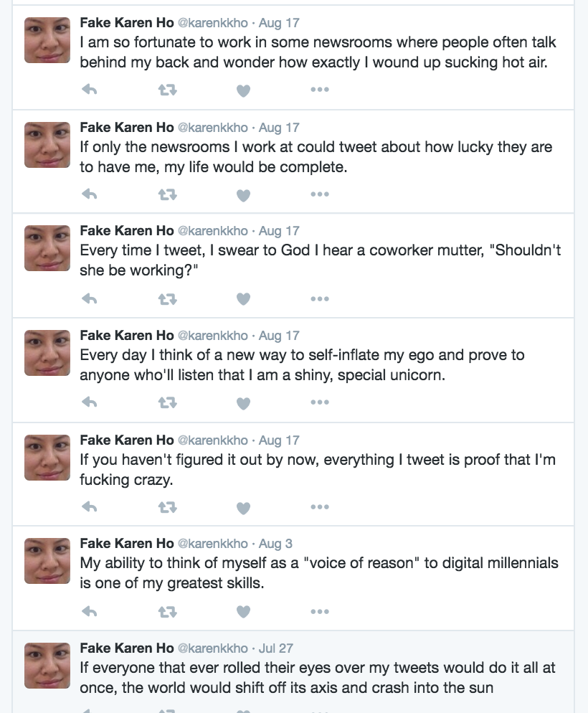The image size is (588, 713).
Task: Open more options on "voice of reason" tweet
Action: coord(319,612)
